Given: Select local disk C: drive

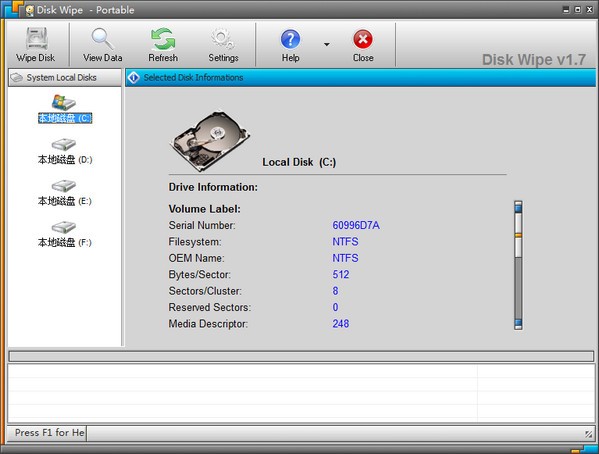Looking at the screenshot, I should click(65, 109).
